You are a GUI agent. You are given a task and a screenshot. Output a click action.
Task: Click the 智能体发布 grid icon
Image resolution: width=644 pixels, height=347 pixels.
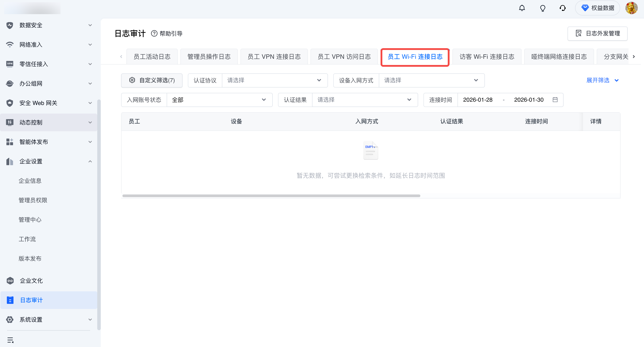10,142
